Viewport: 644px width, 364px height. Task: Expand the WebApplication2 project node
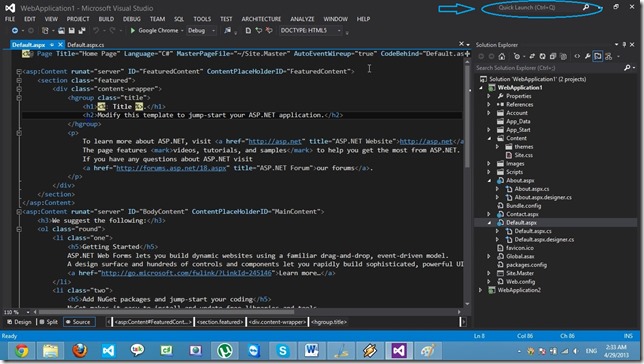(x=480, y=290)
